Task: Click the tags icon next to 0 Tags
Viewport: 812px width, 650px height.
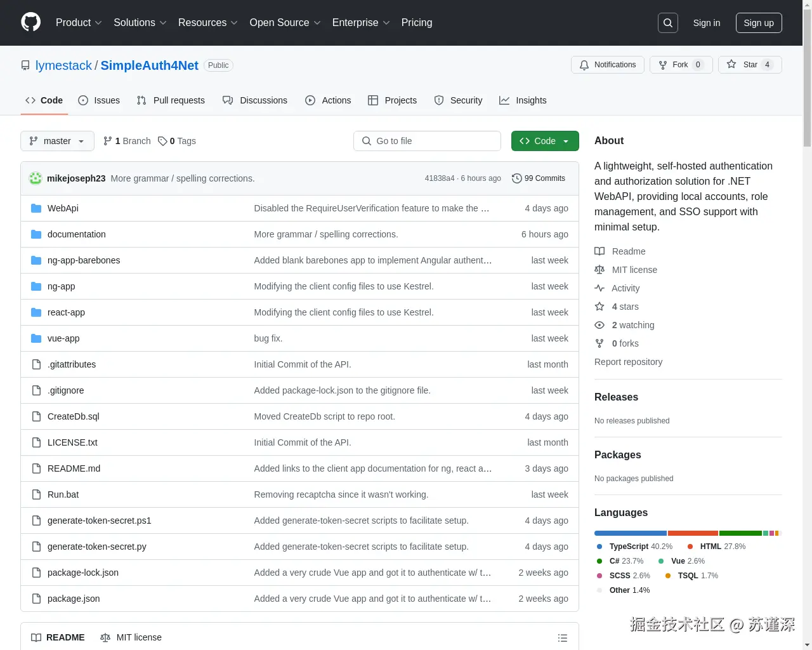Action: click(162, 141)
